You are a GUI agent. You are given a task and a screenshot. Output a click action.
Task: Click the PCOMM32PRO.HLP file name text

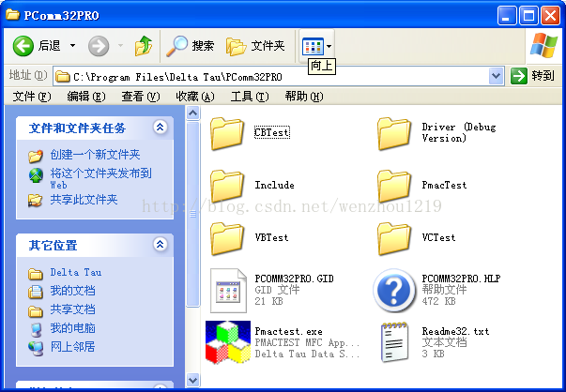click(461, 279)
